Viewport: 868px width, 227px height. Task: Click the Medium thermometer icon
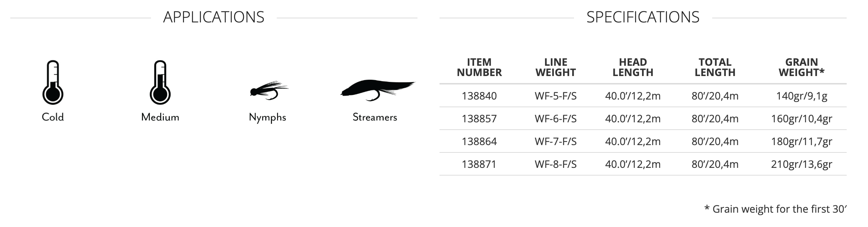tap(160, 83)
